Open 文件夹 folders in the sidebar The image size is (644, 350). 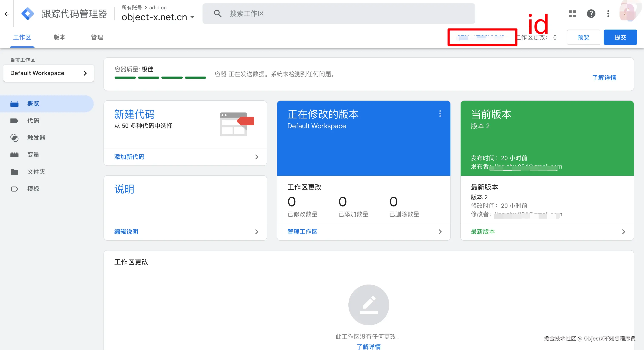(x=36, y=172)
